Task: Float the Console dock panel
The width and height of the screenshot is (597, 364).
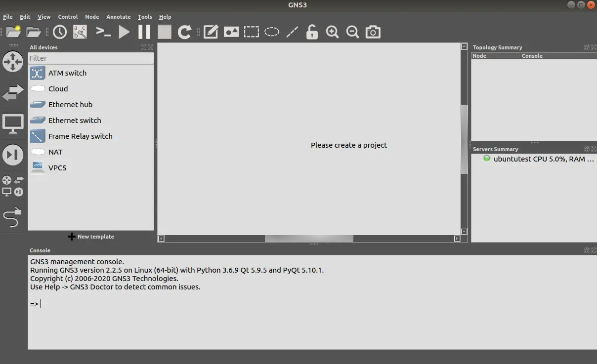Action: pos(587,250)
